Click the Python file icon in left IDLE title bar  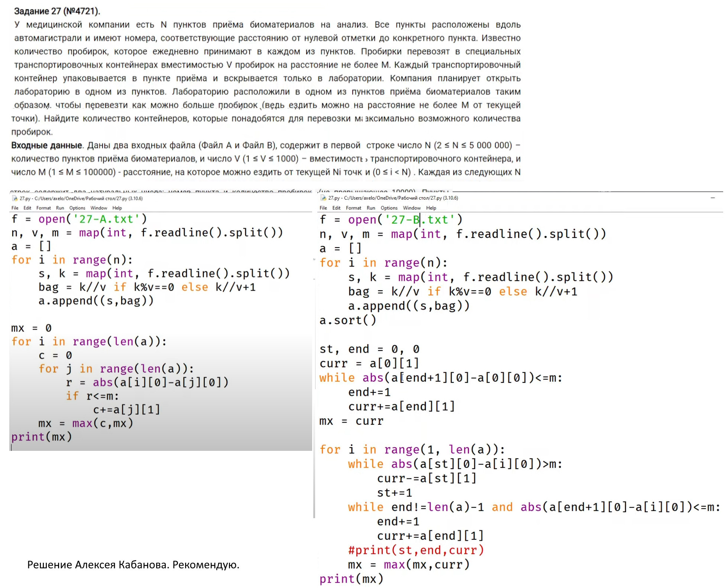point(15,198)
